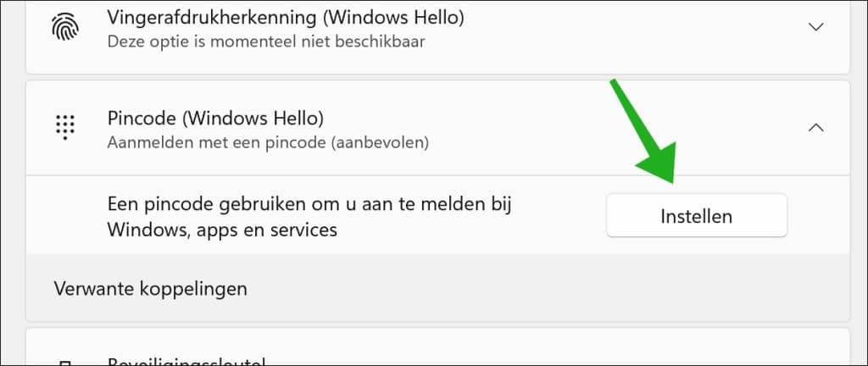Expand the Vingerafdrukherkenning section chevron

pos(815,26)
